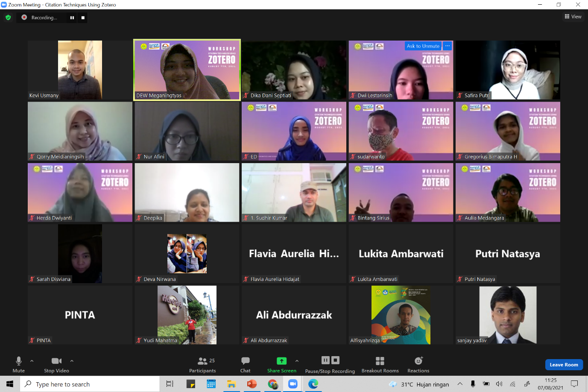588x392 pixels.
Task: Click Sudhir Kumar's name label
Action: [x=269, y=218]
